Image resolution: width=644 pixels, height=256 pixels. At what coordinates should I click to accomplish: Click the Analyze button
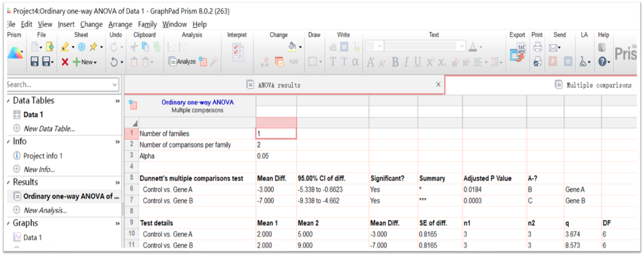click(182, 62)
